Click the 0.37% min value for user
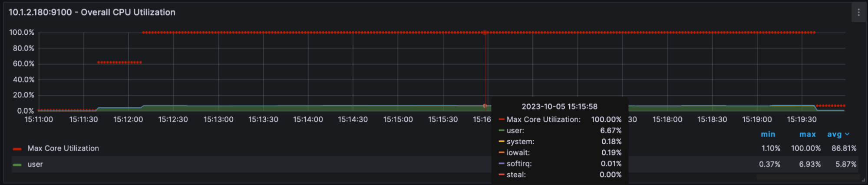This screenshot has width=868, height=185. (x=769, y=165)
